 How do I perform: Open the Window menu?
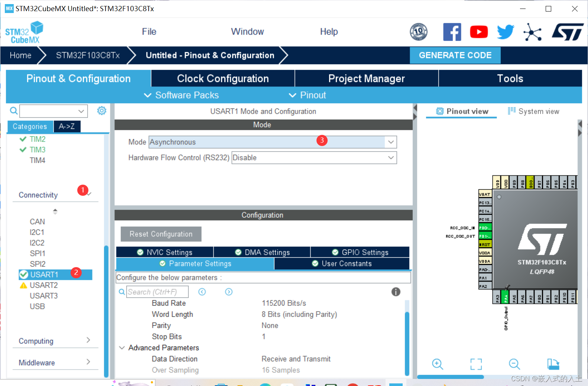[247, 32]
